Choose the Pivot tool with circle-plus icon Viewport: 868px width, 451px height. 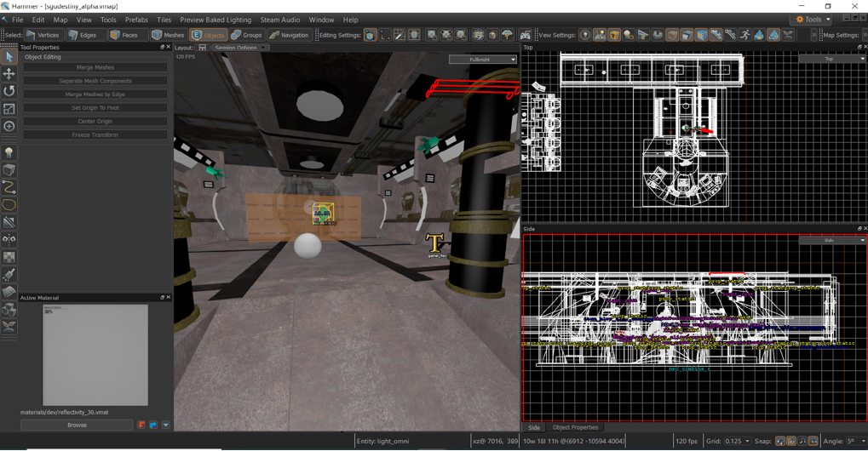(x=9, y=126)
